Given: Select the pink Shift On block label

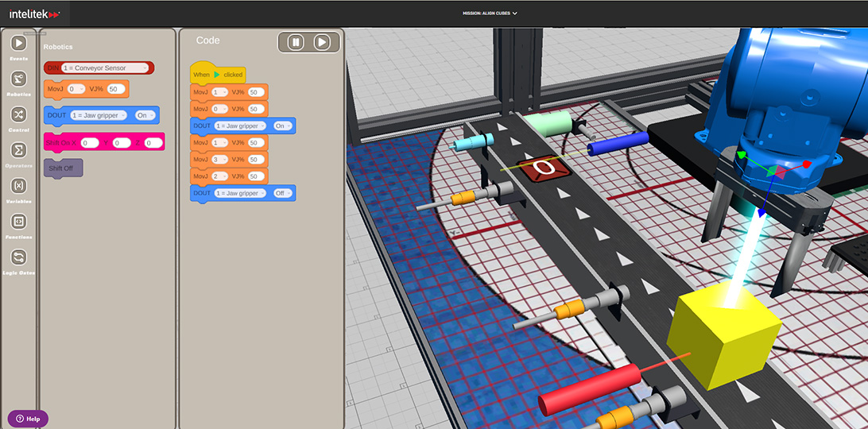Looking at the screenshot, I should click(61, 143).
